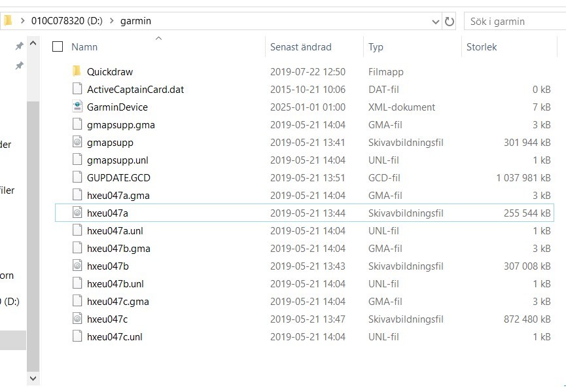
Task: Click the Quickdraw folder icon
Action: [x=77, y=71]
